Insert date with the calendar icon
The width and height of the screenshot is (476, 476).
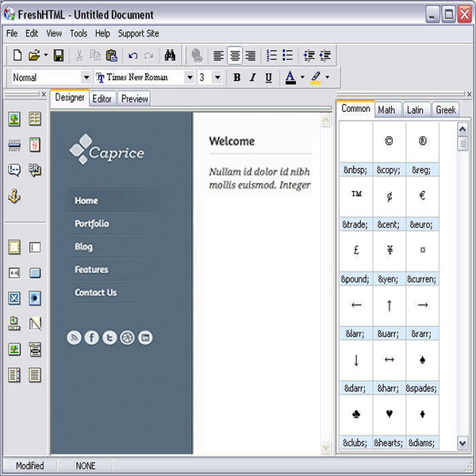coord(35,145)
